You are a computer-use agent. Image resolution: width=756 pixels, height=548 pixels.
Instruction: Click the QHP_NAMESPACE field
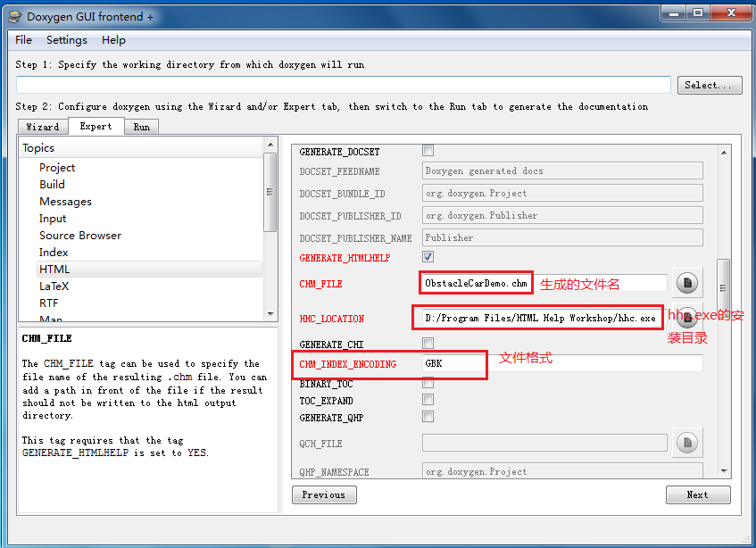pyautogui.click(x=562, y=471)
